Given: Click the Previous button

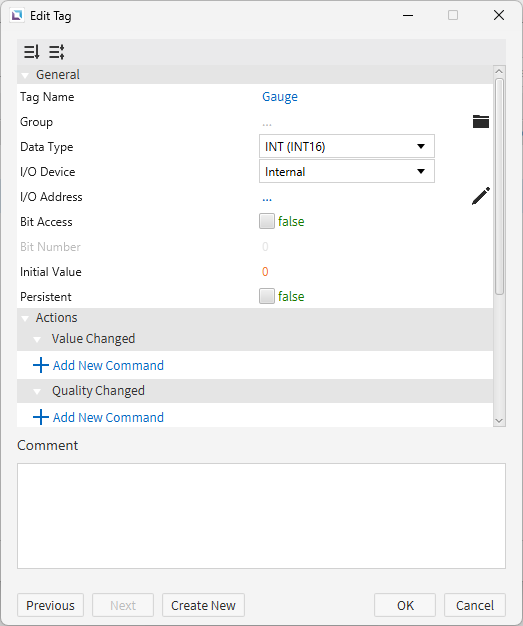Looking at the screenshot, I should tap(50, 605).
